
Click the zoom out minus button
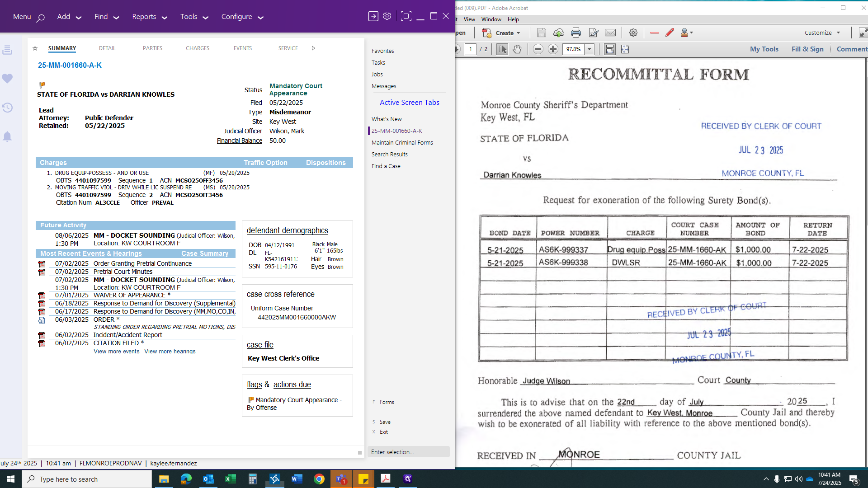point(538,49)
